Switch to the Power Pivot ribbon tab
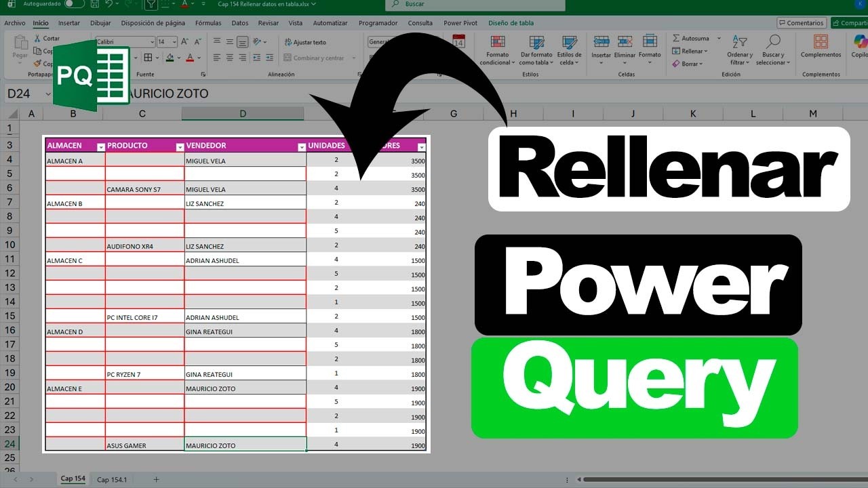Screen dimensions: 868x488 (x=460, y=23)
